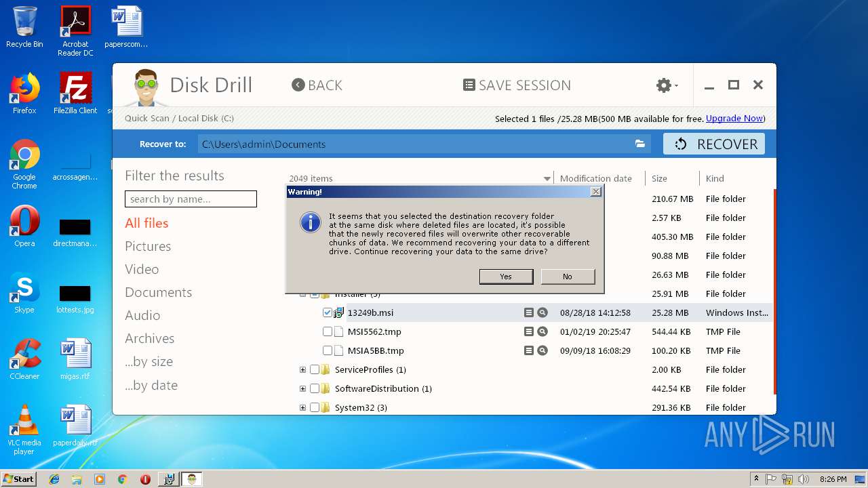Select the MSIA5BB.tmp file name
This screenshot has height=488, width=868.
[x=376, y=350]
